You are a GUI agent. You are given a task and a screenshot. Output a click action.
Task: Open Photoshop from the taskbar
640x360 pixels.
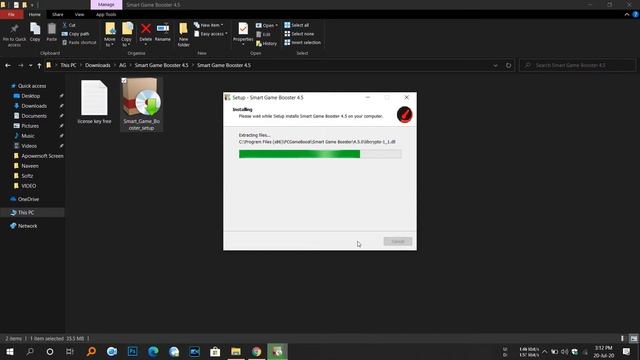133,351
